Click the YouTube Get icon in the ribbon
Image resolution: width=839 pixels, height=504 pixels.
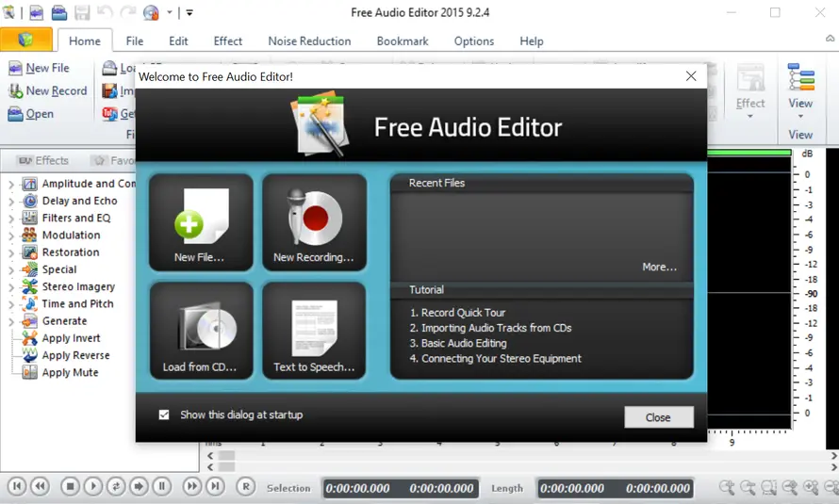[109, 113]
